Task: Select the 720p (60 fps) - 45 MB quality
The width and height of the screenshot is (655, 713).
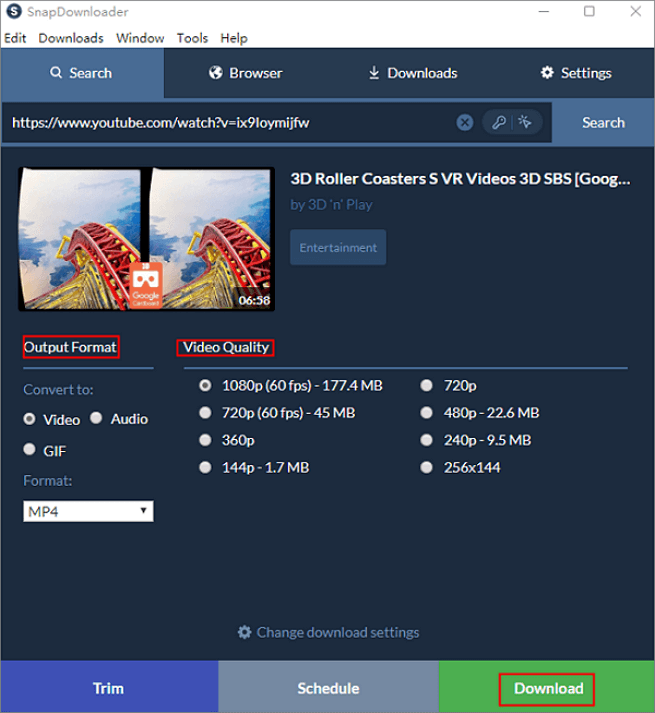Action: (x=206, y=412)
